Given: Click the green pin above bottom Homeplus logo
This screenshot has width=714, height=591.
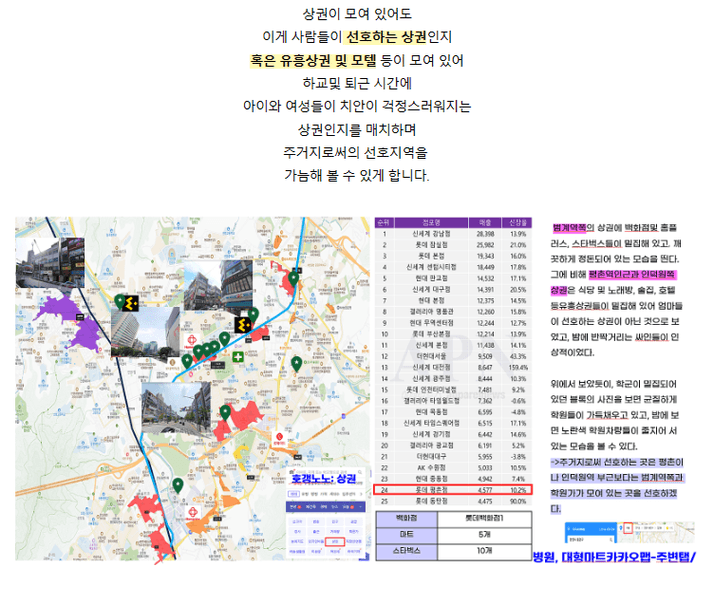Looking at the screenshot, I should click(178, 485).
